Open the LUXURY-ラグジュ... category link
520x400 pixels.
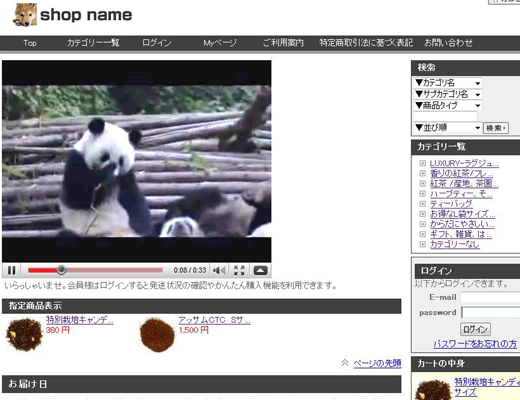point(464,163)
